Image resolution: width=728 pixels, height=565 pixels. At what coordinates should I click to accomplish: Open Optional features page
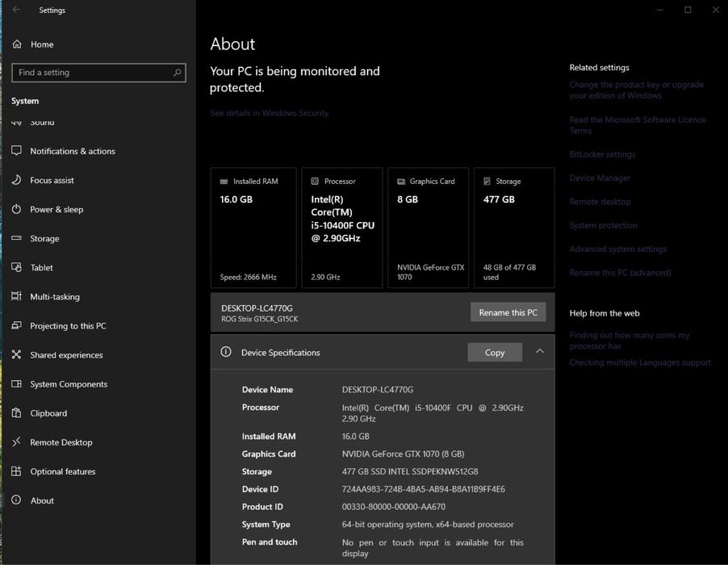tap(63, 471)
